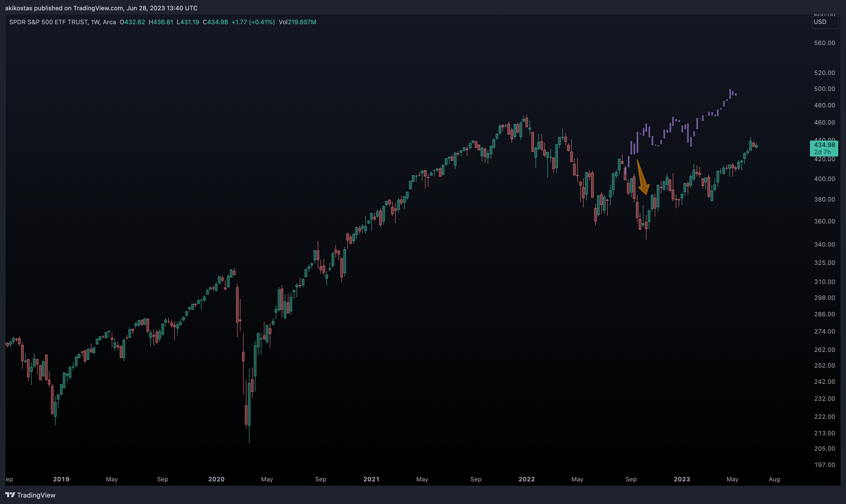Viewport: 846px width, 504px height.
Task: Click the 2019 year label on time axis
Action: 61,479
